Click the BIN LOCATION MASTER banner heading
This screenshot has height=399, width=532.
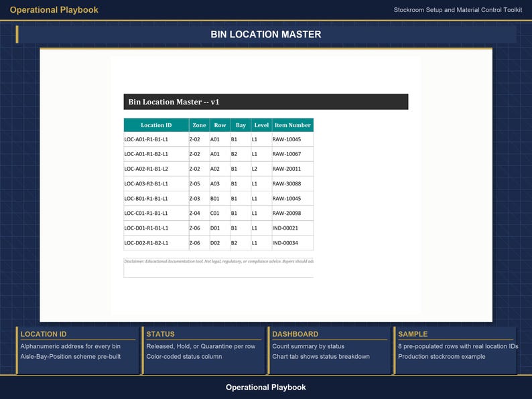(x=265, y=34)
